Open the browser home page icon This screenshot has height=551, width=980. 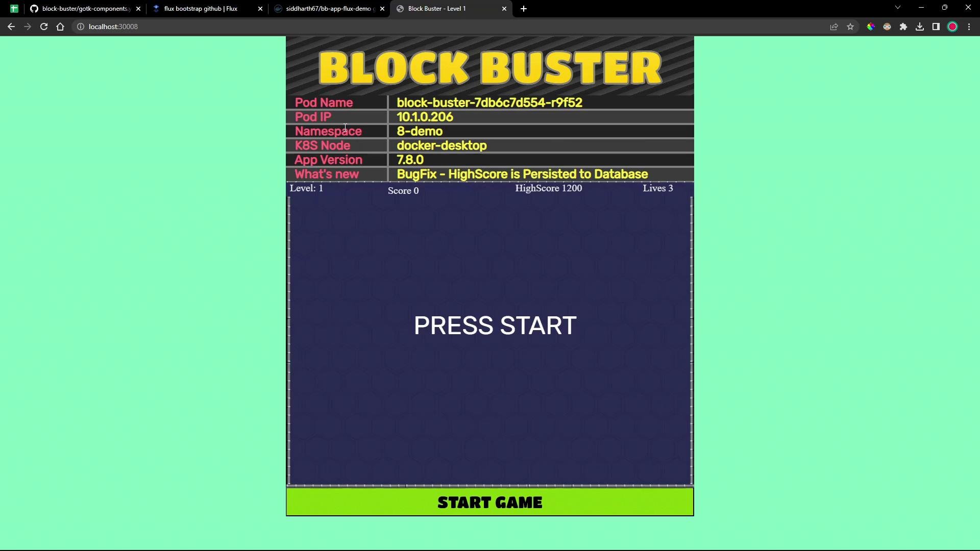pyautogui.click(x=60, y=27)
